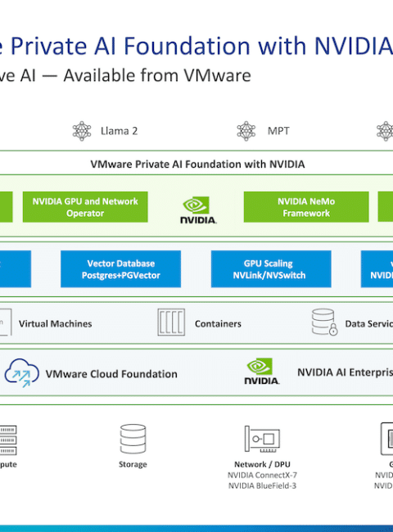This screenshot has width=393, height=532.
Task: Click the MPT label
Action: (x=278, y=131)
